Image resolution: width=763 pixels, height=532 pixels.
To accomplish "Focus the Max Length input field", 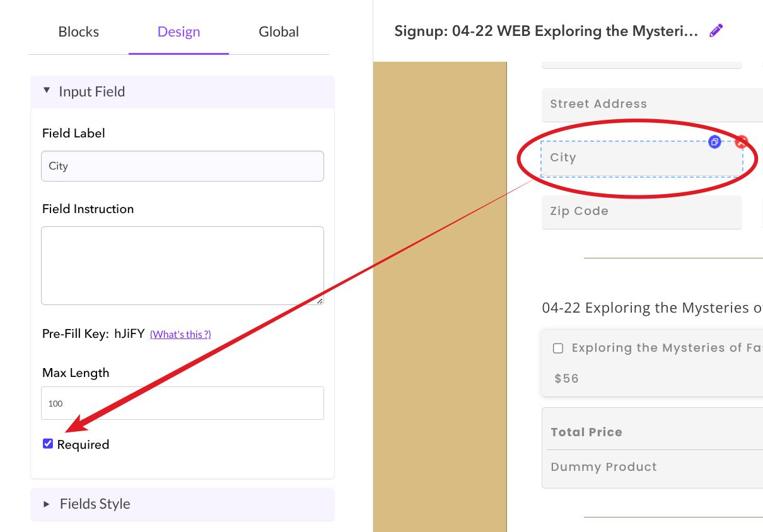I will point(182,403).
